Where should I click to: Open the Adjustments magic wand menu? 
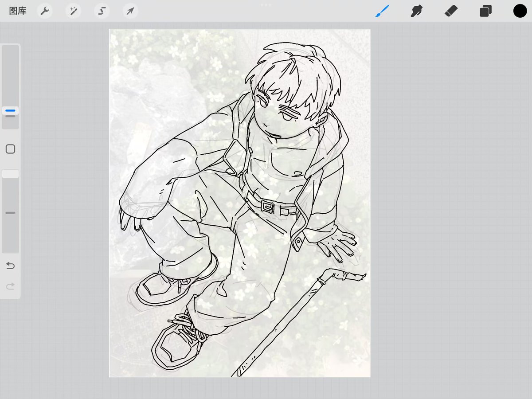pyautogui.click(x=73, y=11)
